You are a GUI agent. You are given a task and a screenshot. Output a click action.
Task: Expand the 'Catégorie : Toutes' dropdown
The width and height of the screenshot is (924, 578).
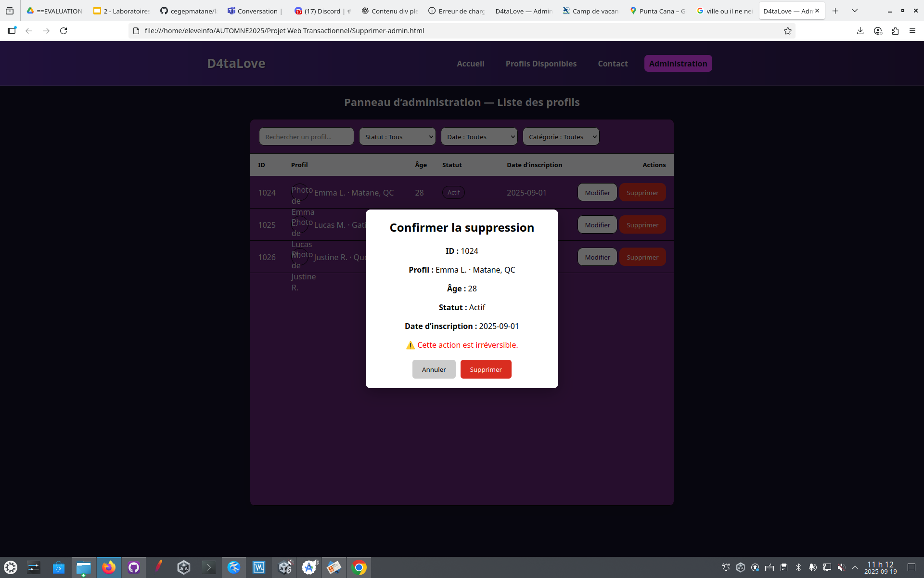point(561,137)
